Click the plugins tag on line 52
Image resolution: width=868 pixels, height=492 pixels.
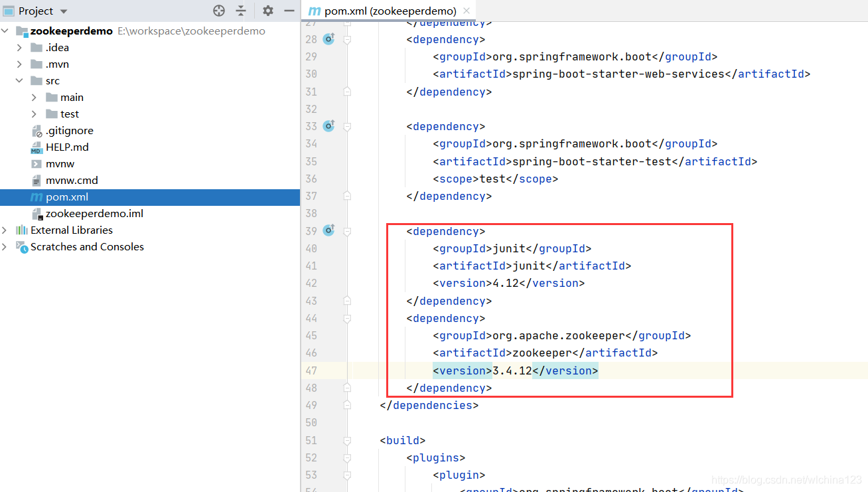tap(435, 457)
